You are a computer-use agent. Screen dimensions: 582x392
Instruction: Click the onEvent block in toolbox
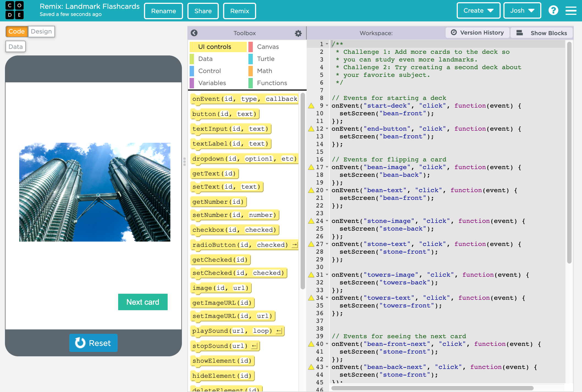point(244,99)
